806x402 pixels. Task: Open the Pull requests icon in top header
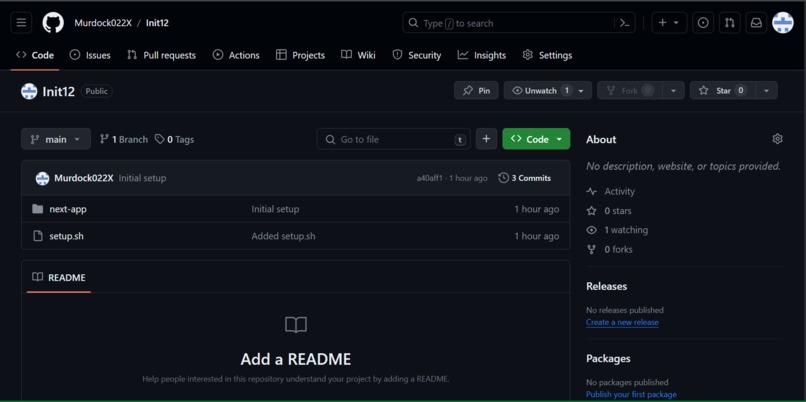[x=729, y=23]
